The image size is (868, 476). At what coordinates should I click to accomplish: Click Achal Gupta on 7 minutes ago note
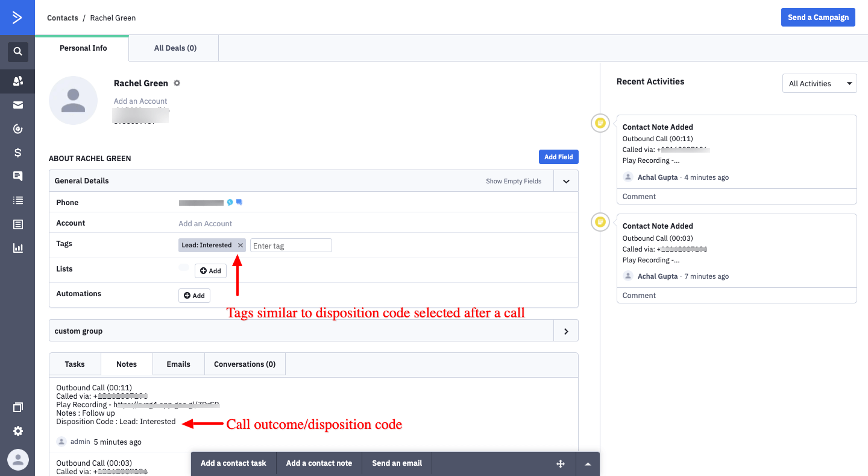658,276
